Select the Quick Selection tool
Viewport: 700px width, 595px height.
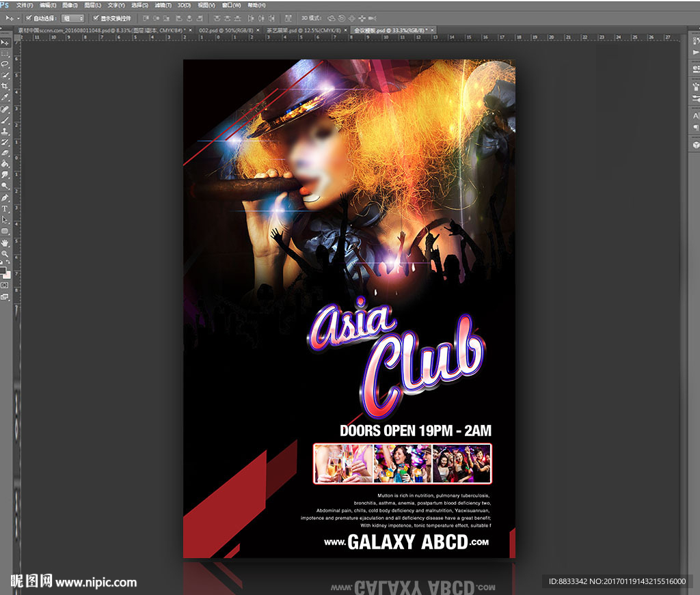click(x=5, y=75)
